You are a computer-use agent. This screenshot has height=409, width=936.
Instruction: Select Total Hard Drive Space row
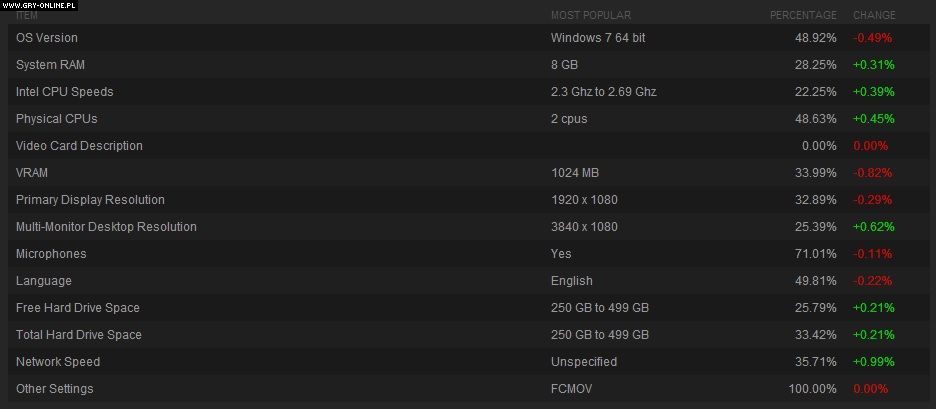79,335
